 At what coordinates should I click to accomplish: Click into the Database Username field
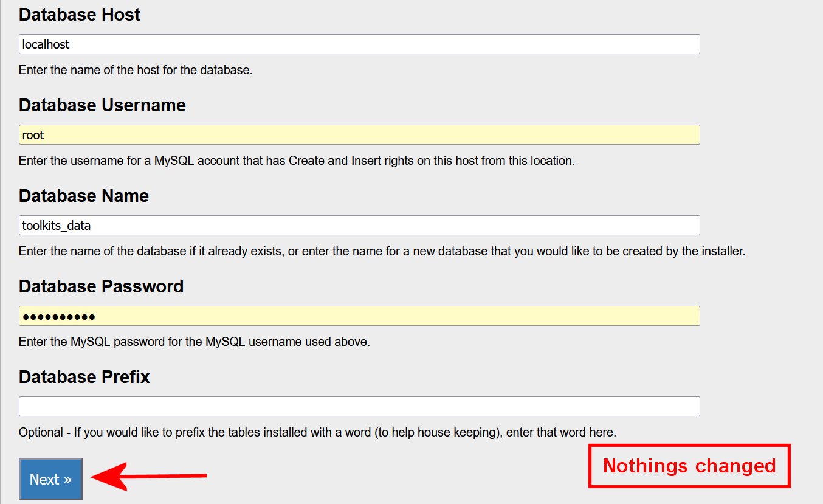[x=359, y=135]
